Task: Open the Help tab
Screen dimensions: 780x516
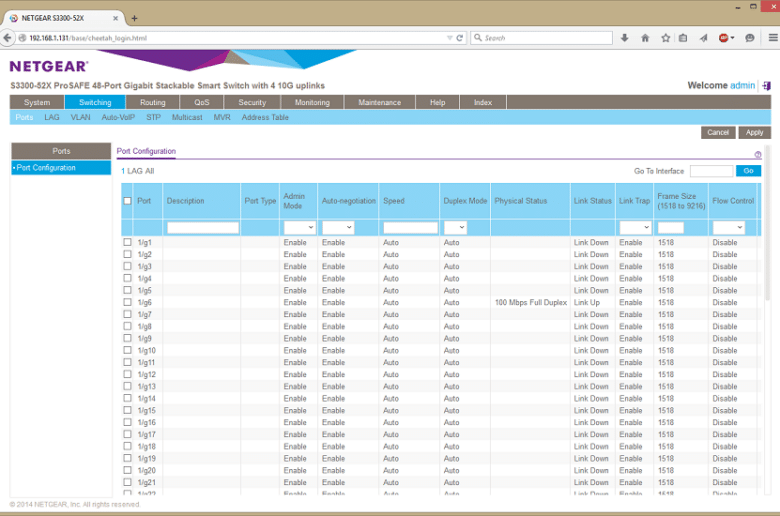Action: [x=438, y=103]
